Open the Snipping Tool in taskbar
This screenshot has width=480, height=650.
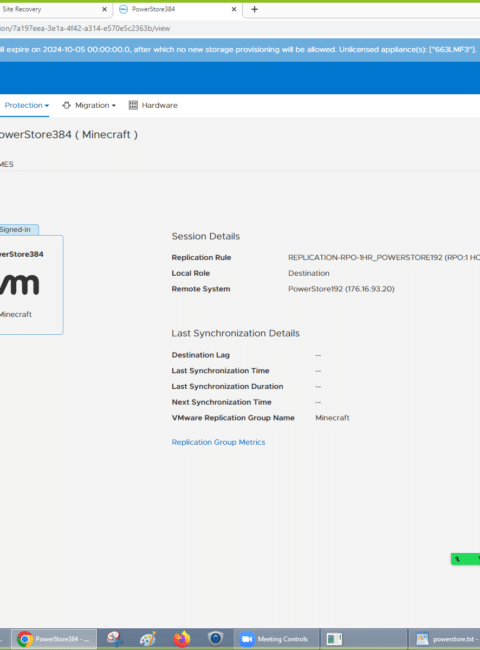click(114, 639)
